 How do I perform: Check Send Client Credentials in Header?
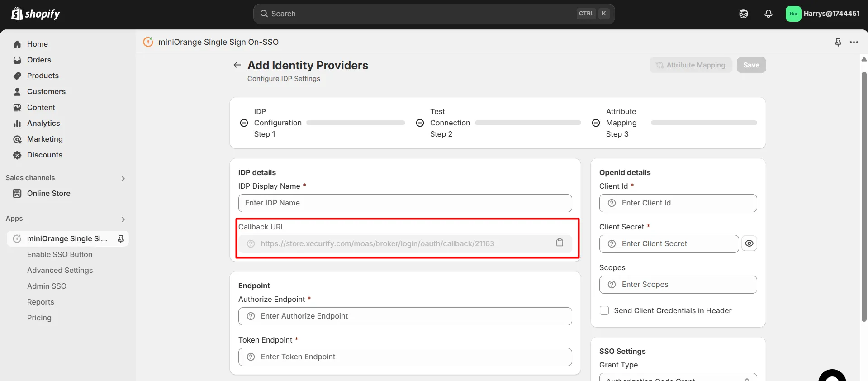pyautogui.click(x=604, y=310)
